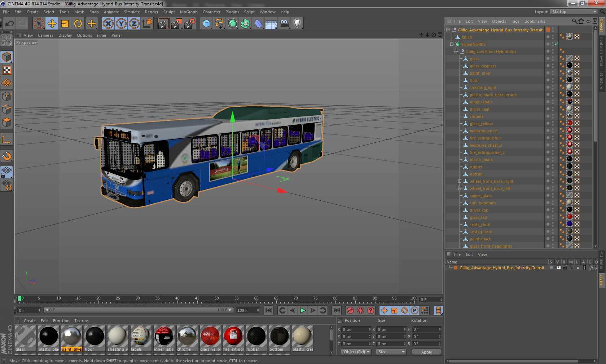Go to start of animation
Viewport: 606px width, 364px height.
click(x=269, y=310)
